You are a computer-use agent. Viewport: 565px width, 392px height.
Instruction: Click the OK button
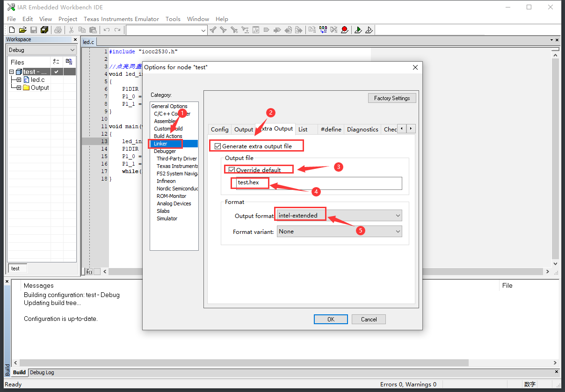331,319
